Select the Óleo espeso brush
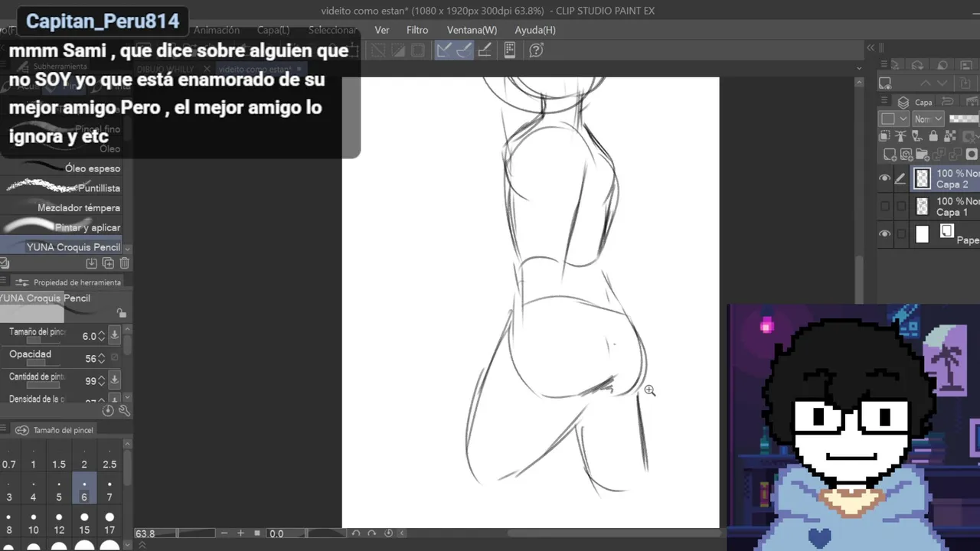Viewport: 980px width, 551px height. pos(61,168)
